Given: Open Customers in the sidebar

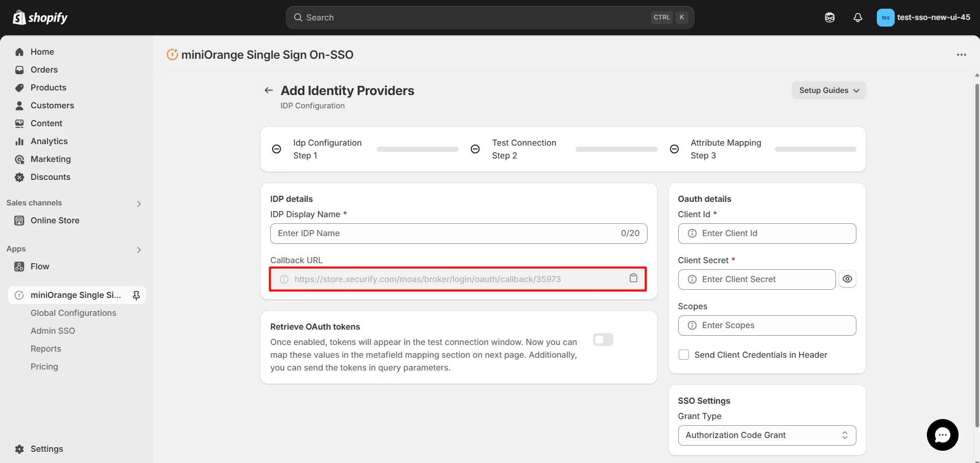Looking at the screenshot, I should (x=52, y=105).
